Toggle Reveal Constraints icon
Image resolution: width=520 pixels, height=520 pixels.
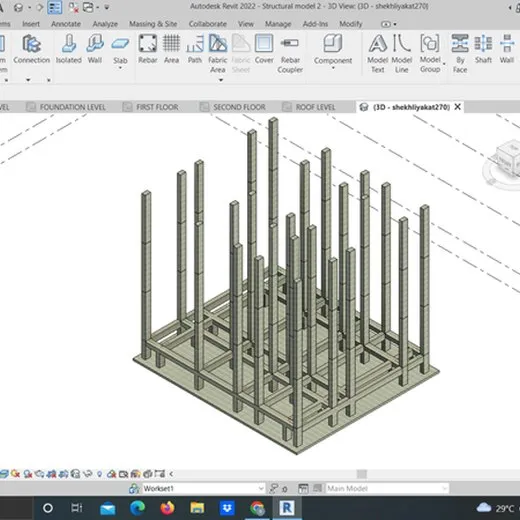pyautogui.click(x=159, y=474)
